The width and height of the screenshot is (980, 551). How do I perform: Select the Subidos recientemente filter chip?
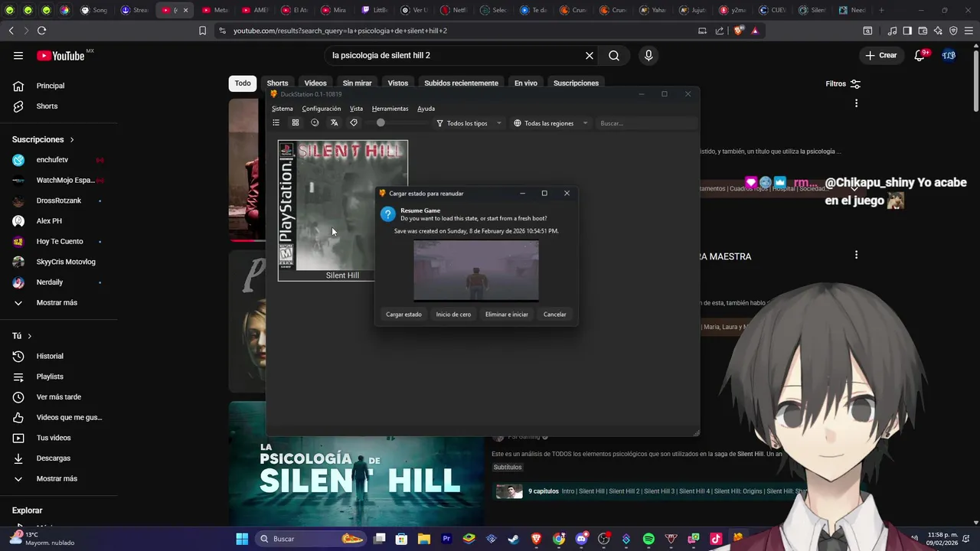461,83
